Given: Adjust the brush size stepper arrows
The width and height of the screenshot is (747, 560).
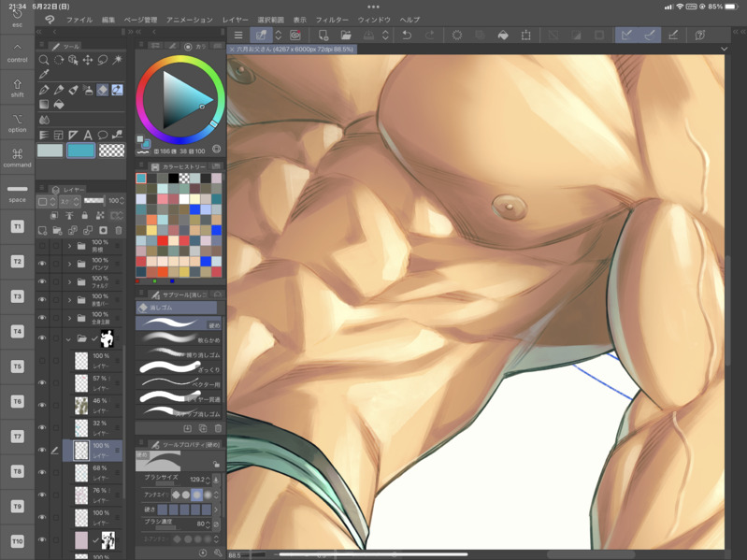Looking at the screenshot, I should [208, 480].
